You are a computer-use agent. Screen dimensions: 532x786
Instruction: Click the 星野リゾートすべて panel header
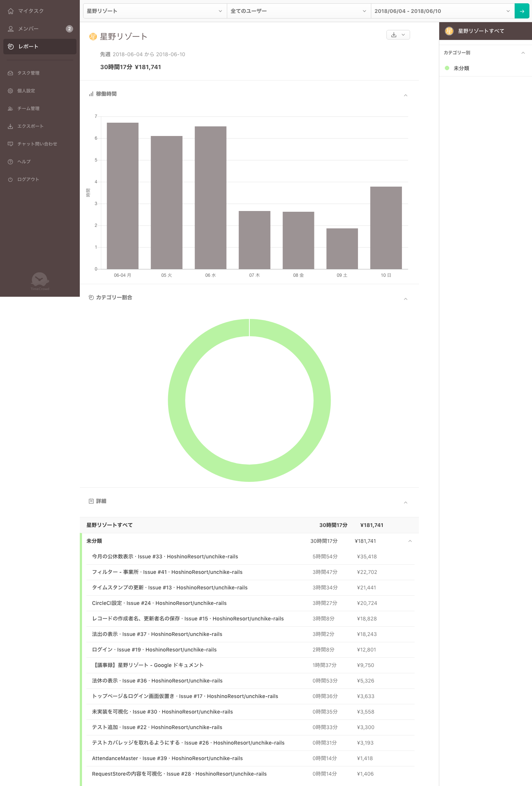(x=485, y=31)
